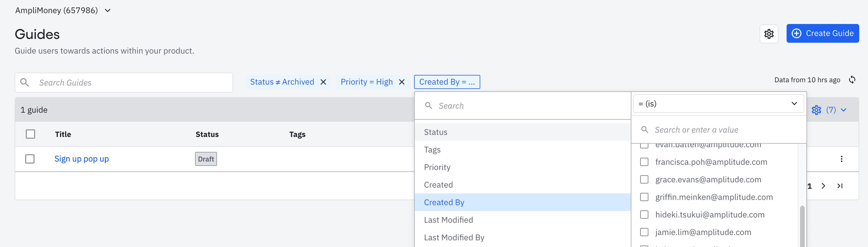Check francisca.poh@amplitude.com checkbox
Screen dimensions: 868x247
pyautogui.click(x=644, y=162)
